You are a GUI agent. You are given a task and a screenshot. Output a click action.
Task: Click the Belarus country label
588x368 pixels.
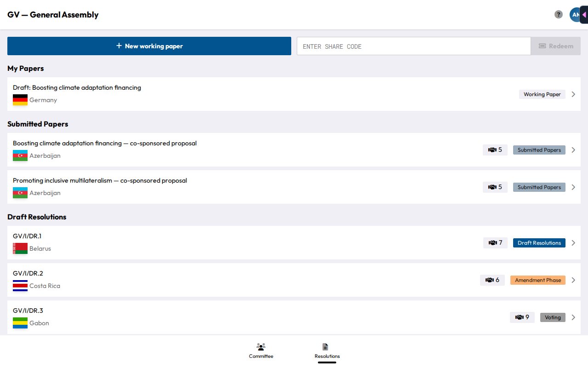(40, 248)
